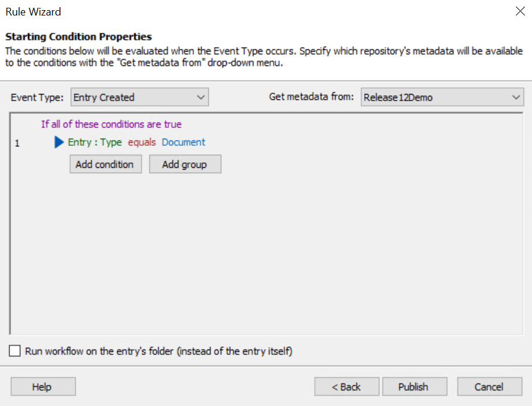Image resolution: width=532 pixels, height=406 pixels.
Task: Edit the 'Document' condition value
Action: coord(183,142)
